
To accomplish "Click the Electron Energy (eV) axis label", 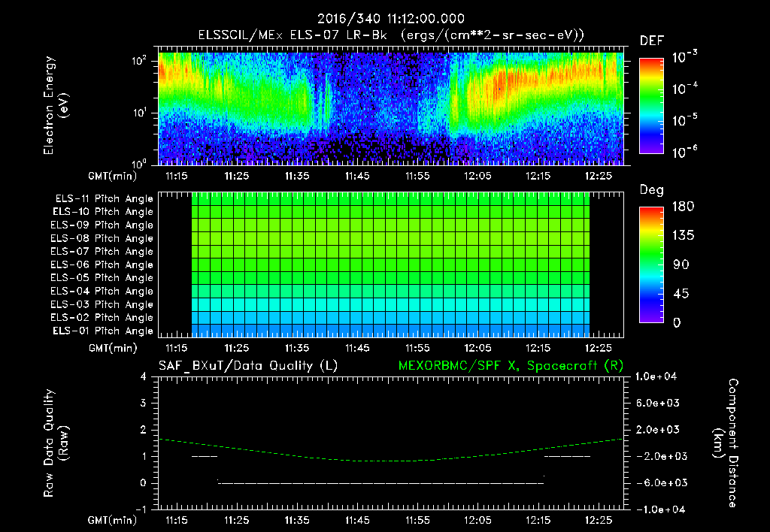I will [56, 105].
